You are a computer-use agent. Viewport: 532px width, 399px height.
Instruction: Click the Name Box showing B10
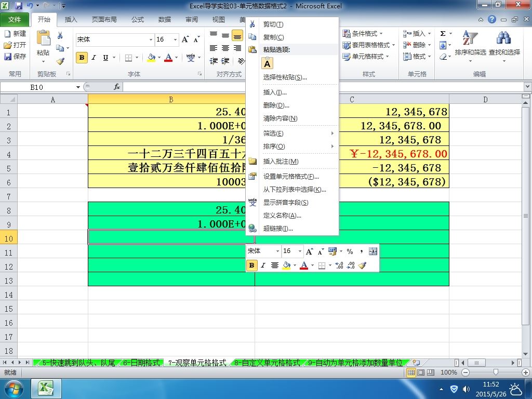point(37,87)
